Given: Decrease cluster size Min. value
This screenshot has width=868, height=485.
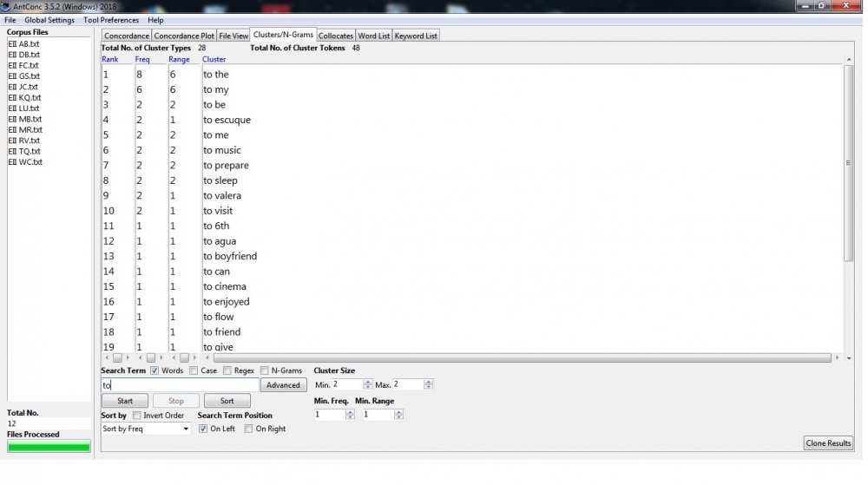Looking at the screenshot, I should click(x=368, y=387).
